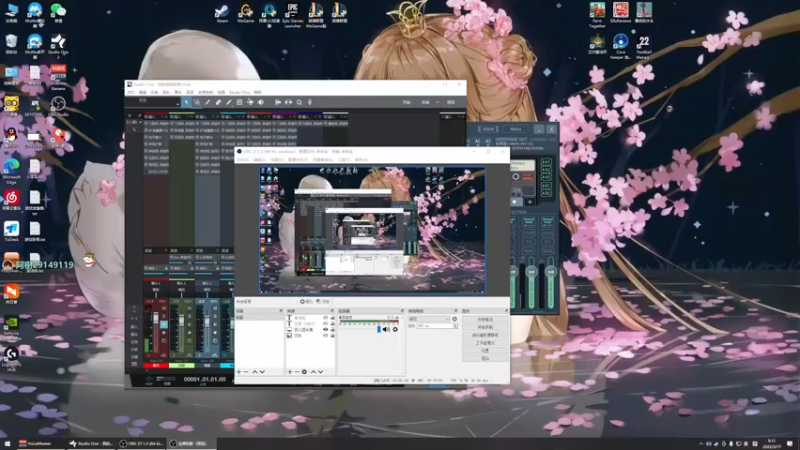This screenshot has width=800, height=450.
Task: Switch to Studio One in Windows taskbar
Action: pyautogui.click(x=92, y=444)
